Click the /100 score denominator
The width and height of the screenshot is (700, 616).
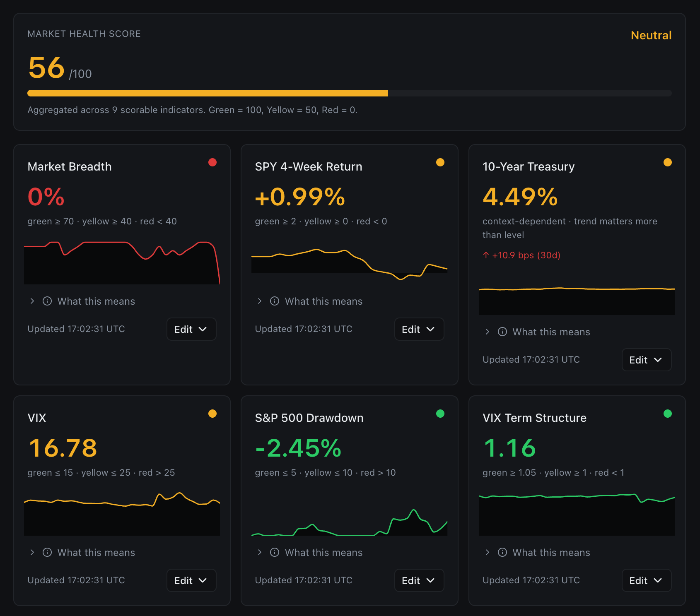pos(80,74)
